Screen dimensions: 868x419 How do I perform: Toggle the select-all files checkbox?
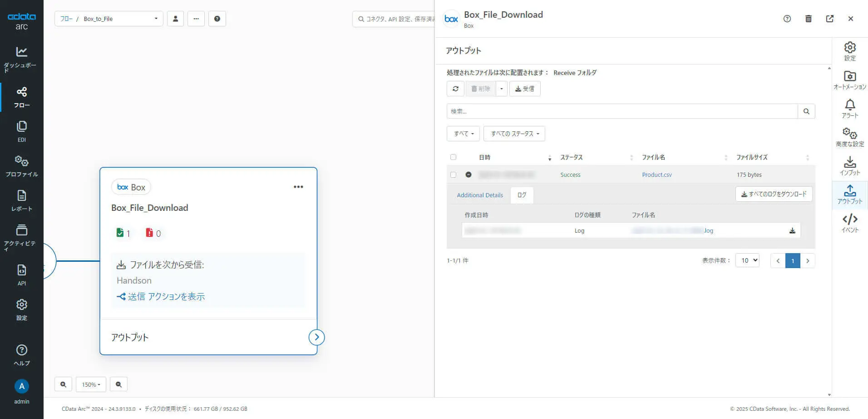pyautogui.click(x=453, y=157)
